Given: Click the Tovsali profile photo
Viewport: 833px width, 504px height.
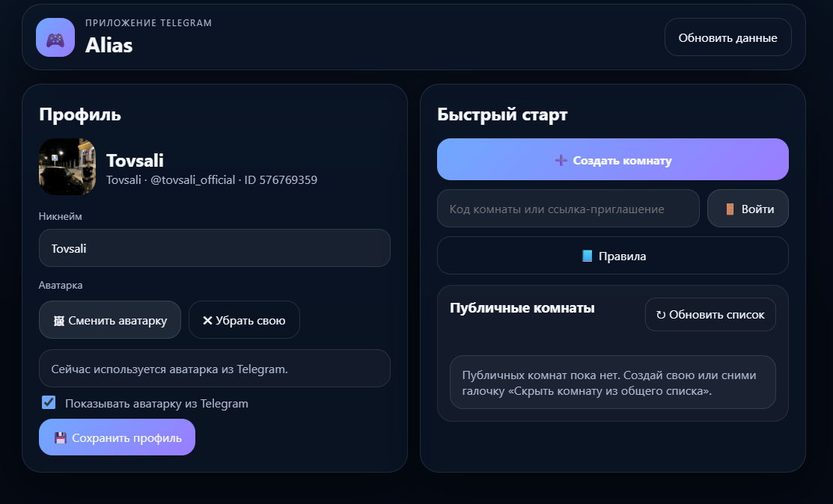Looking at the screenshot, I should [67, 166].
